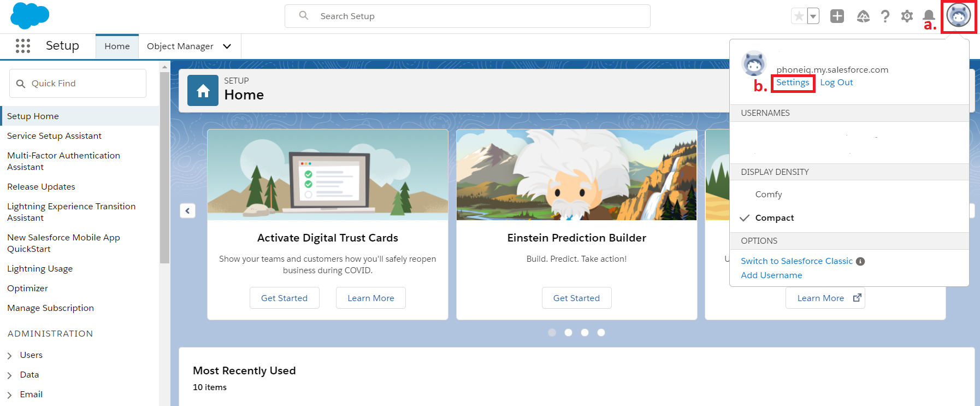This screenshot has height=406, width=980.
Task: Click the Add Username link
Action: 771,275
